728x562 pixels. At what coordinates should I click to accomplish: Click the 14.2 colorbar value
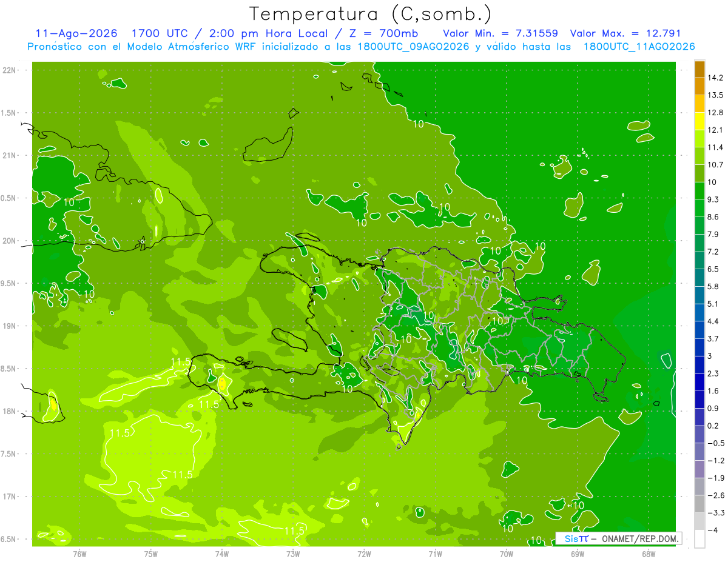715,78
